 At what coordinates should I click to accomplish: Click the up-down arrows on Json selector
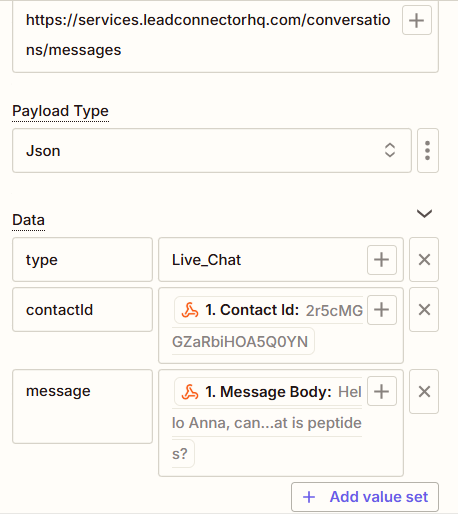coord(390,150)
